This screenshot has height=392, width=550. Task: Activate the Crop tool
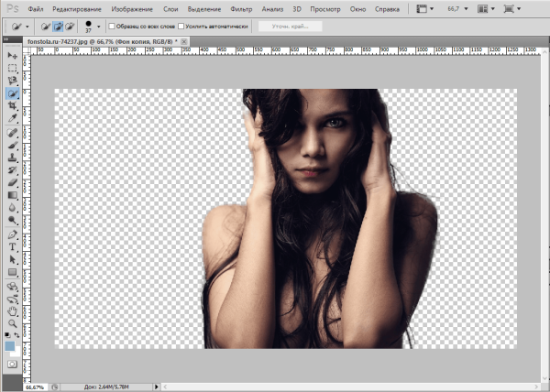tap(13, 106)
